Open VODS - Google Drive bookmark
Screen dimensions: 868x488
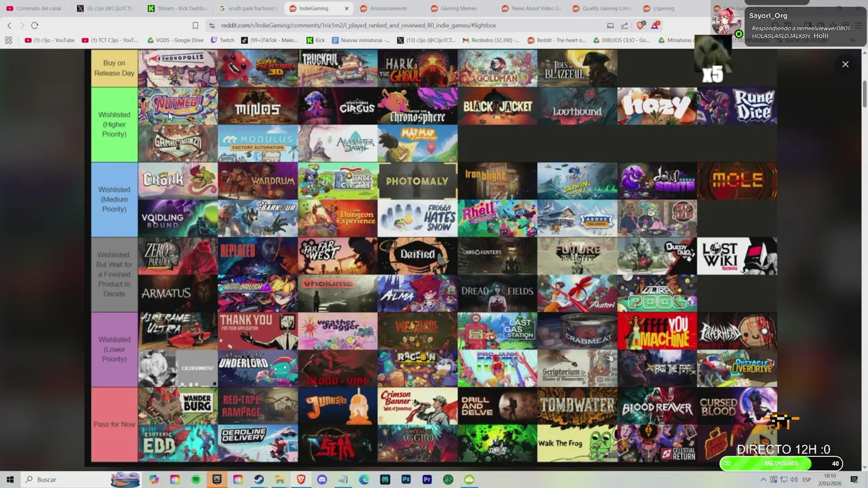[x=175, y=40]
